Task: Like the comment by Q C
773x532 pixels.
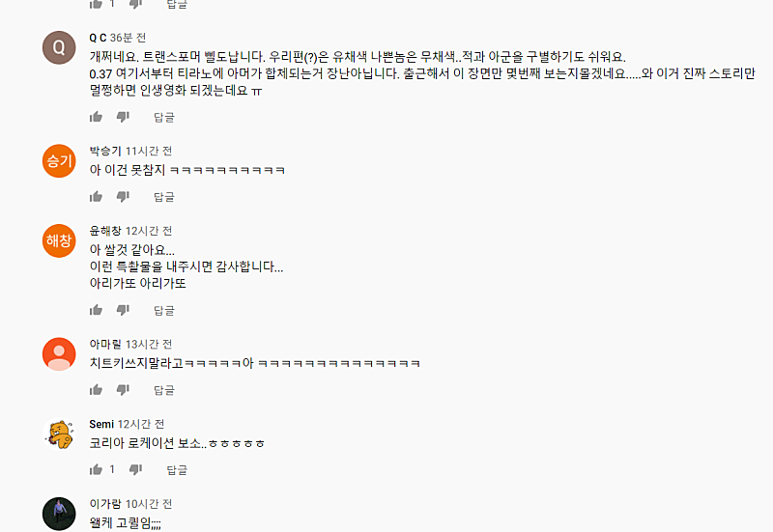Action: [x=96, y=117]
